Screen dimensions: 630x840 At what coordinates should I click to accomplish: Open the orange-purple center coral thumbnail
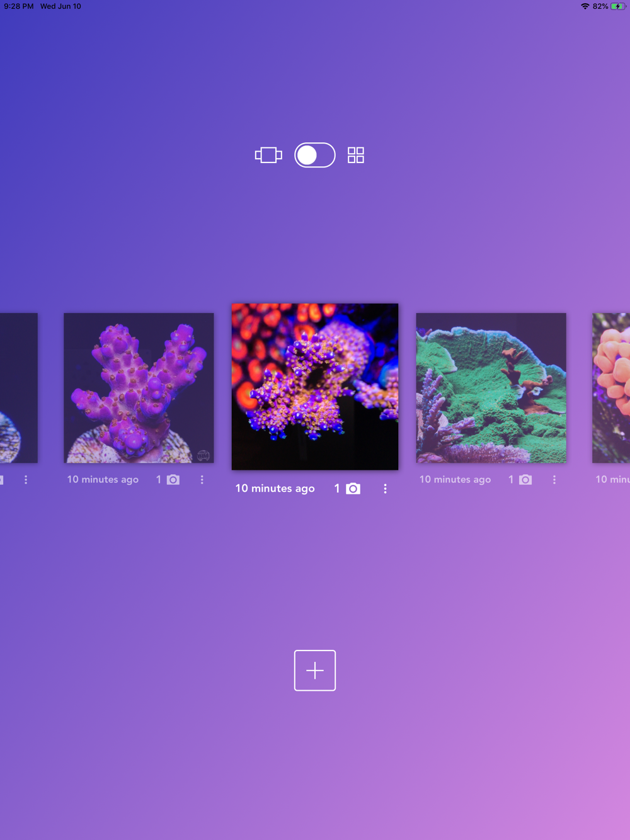(x=315, y=387)
